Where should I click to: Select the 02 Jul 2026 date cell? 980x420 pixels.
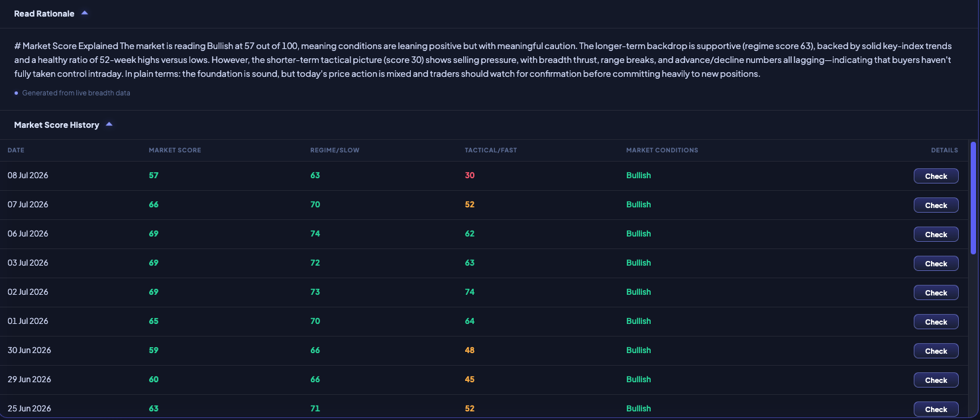click(x=28, y=292)
